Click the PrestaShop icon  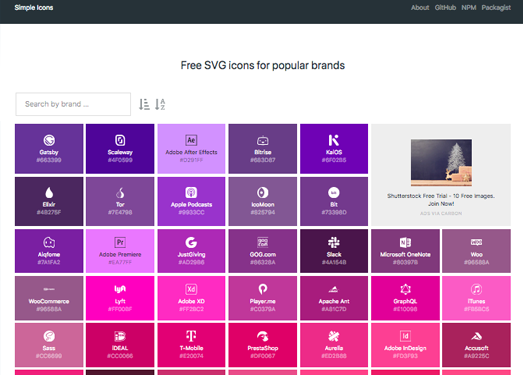(x=263, y=336)
